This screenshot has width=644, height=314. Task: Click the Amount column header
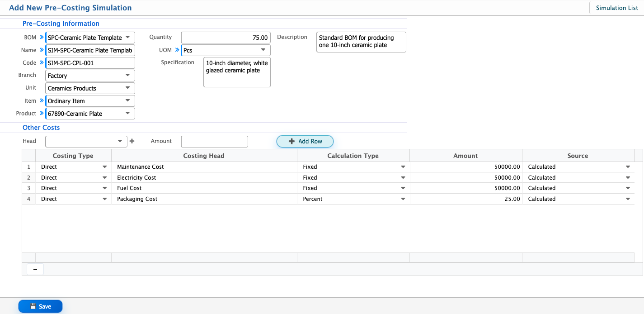pos(465,156)
